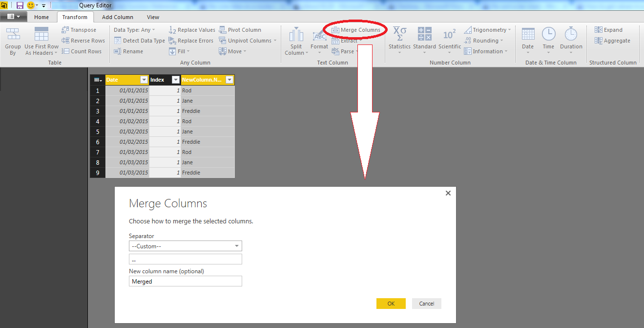The image size is (644, 328).
Task: Open the Time transformations menu
Action: click(x=548, y=40)
